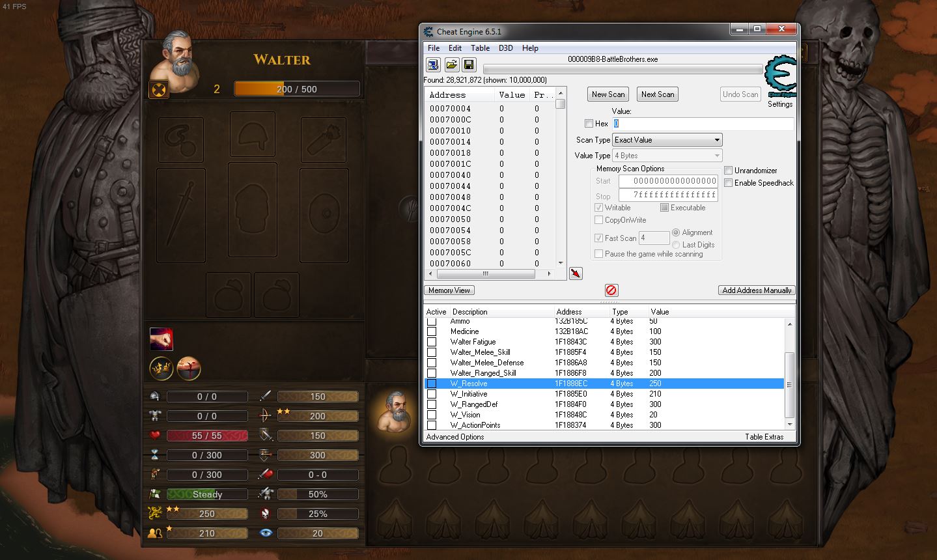Select the sword main-hand weapon slot

181,215
